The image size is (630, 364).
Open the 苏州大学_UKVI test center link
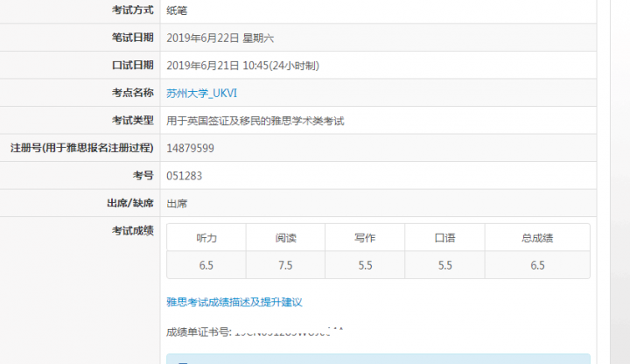pos(201,93)
